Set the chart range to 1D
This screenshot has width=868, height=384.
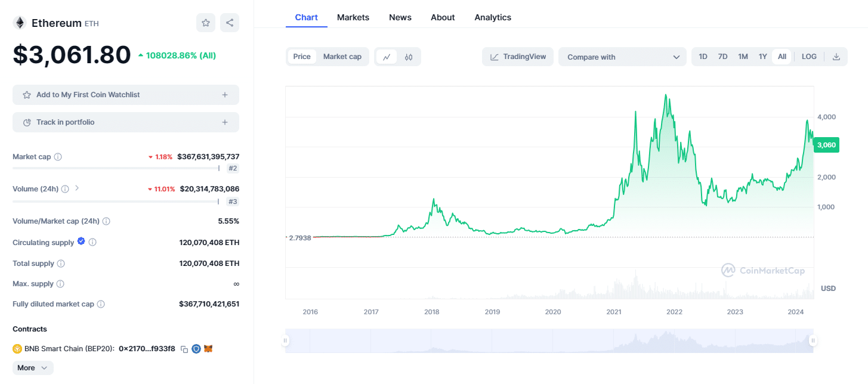pos(703,57)
